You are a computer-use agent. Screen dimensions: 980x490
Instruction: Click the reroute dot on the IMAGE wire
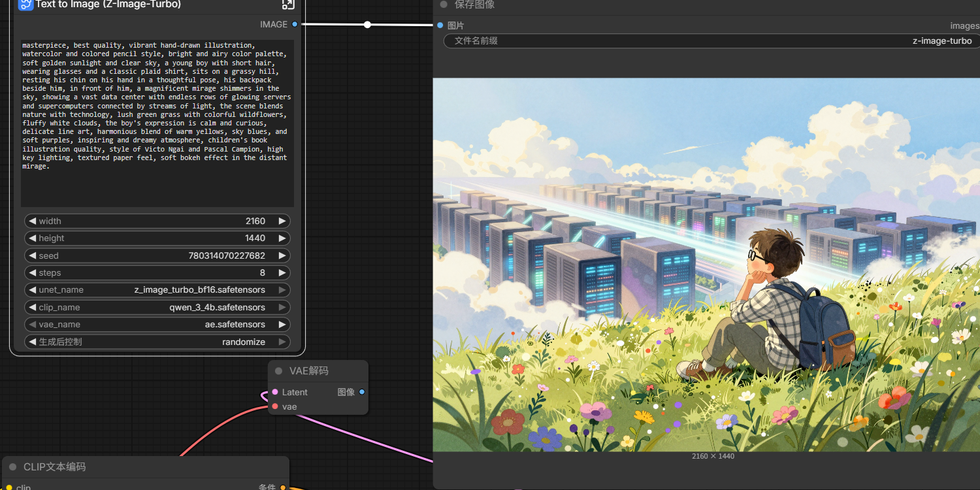(367, 25)
